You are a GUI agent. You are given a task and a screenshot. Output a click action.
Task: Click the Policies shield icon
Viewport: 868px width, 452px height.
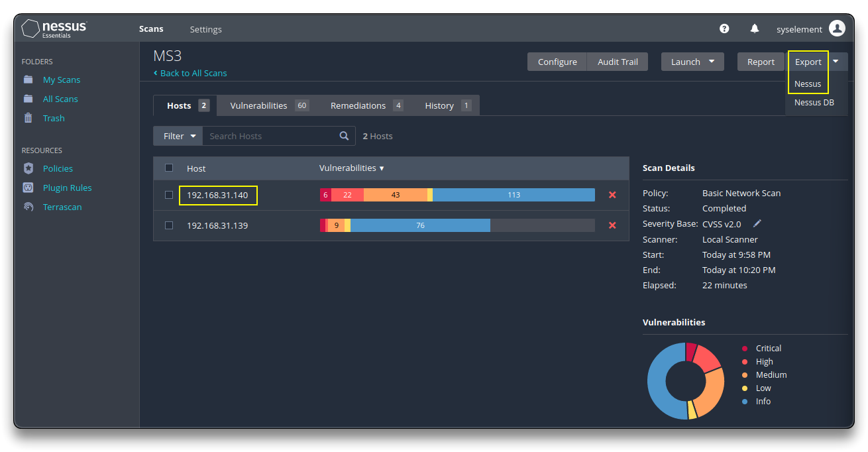(28, 168)
